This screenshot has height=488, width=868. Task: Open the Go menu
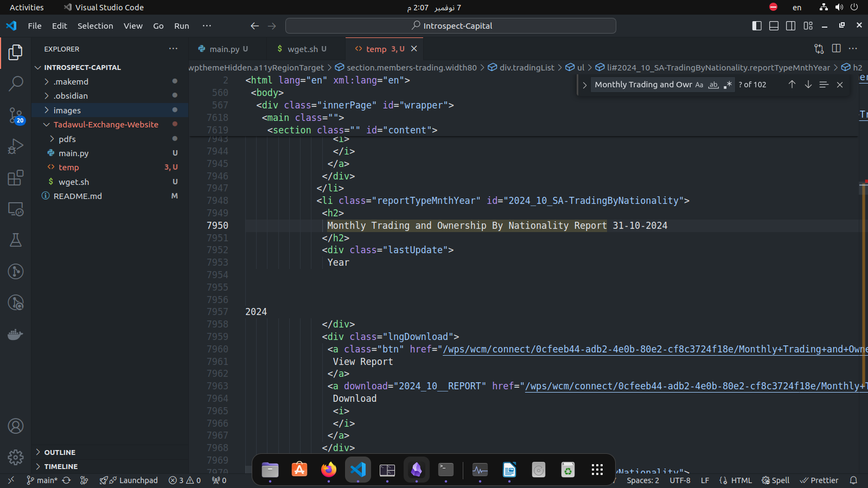[158, 25]
